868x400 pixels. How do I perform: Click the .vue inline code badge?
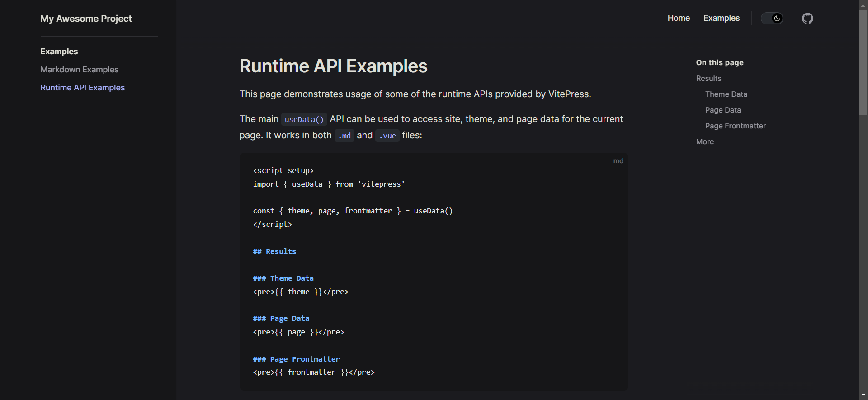point(387,136)
